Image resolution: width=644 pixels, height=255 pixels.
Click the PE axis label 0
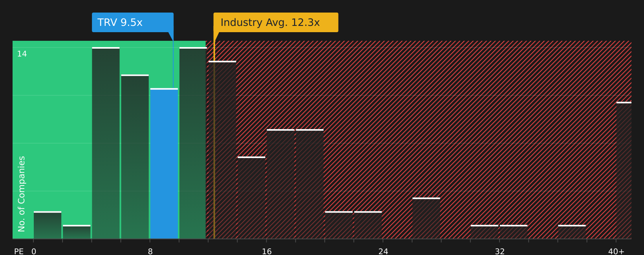click(34, 251)
